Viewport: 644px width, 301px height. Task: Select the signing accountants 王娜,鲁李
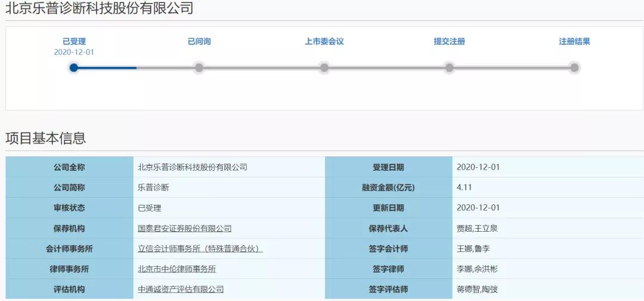tap(473, 249)
